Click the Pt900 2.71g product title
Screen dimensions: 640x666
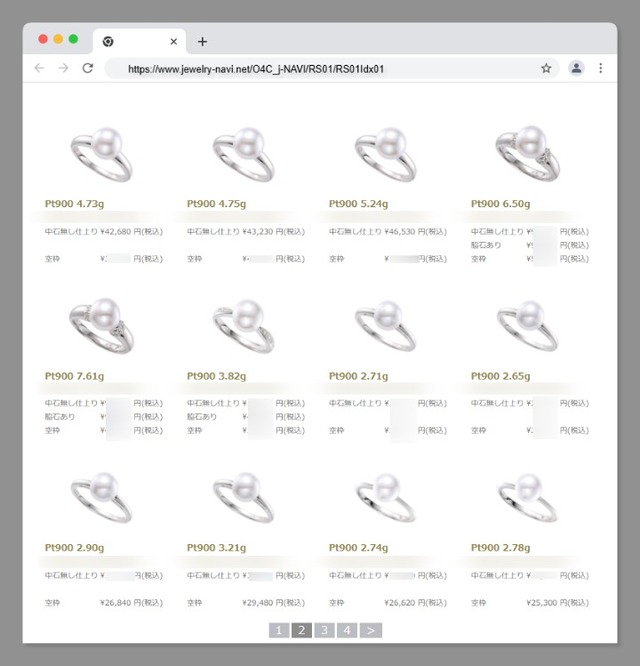(358, 376)
